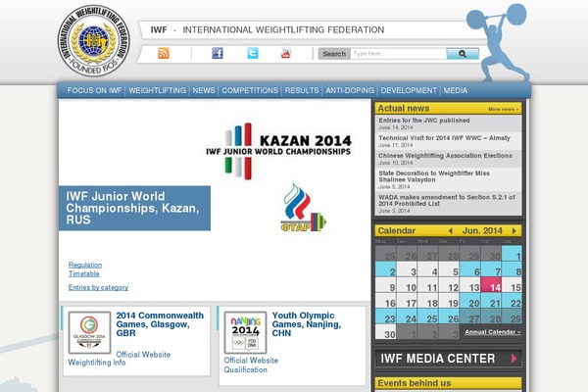Select June 10 on calendar
Image resolution: width=588 pixels, height=392 pixels.
[x=407, y=285]
